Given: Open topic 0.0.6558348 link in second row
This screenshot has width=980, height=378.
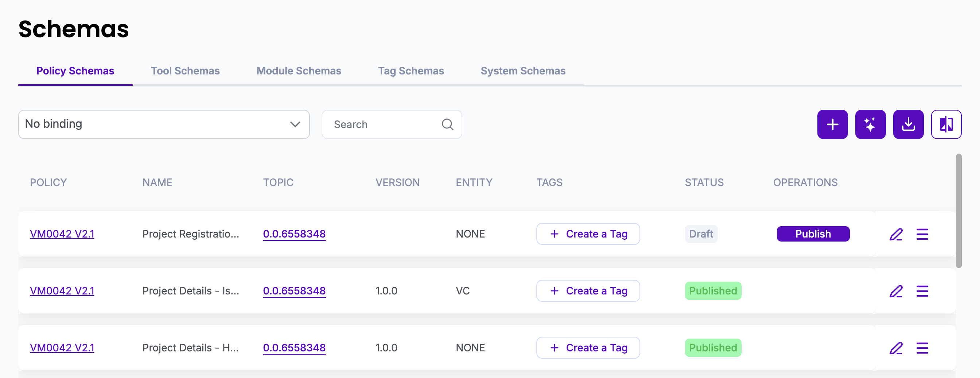Looking at the screenshot, I should pyautogui.click(x=294, y=291).
